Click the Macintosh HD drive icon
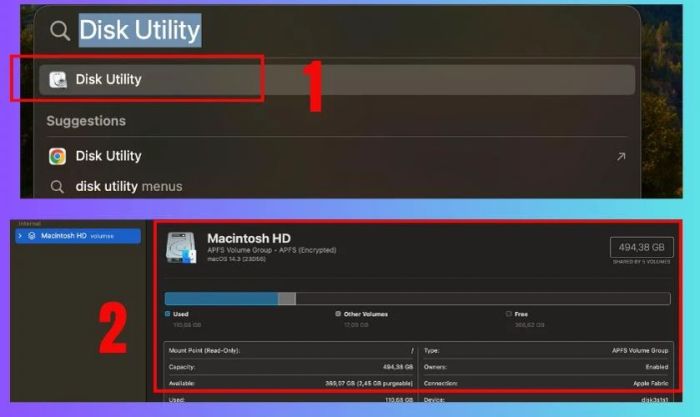 (x=181, y=248)
